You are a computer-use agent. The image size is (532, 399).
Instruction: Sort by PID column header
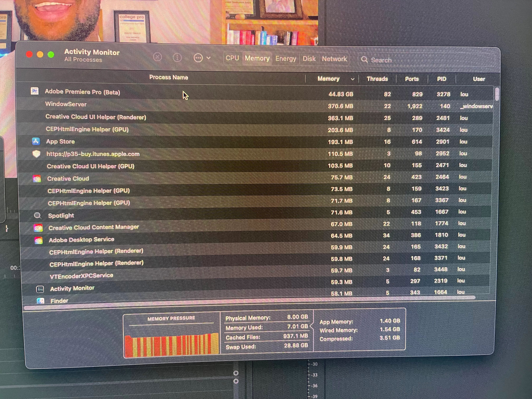441,79
